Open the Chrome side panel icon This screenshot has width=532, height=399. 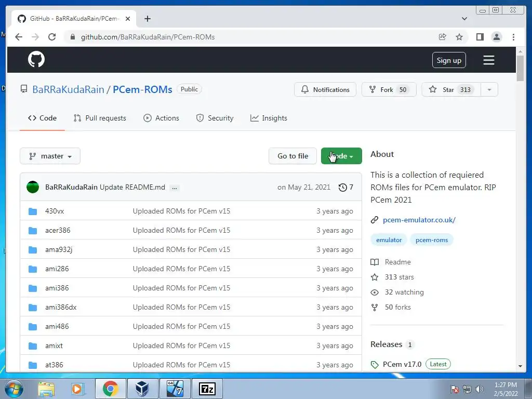coord(480,37)
